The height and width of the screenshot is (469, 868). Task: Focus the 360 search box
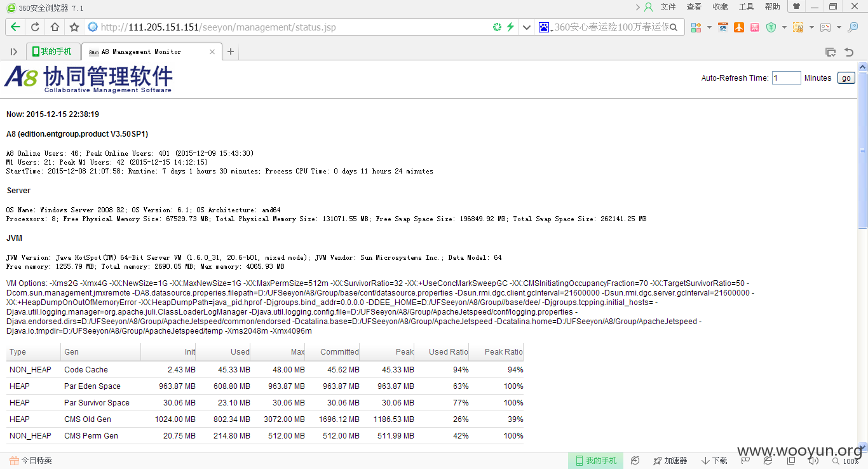pos(610,27)
